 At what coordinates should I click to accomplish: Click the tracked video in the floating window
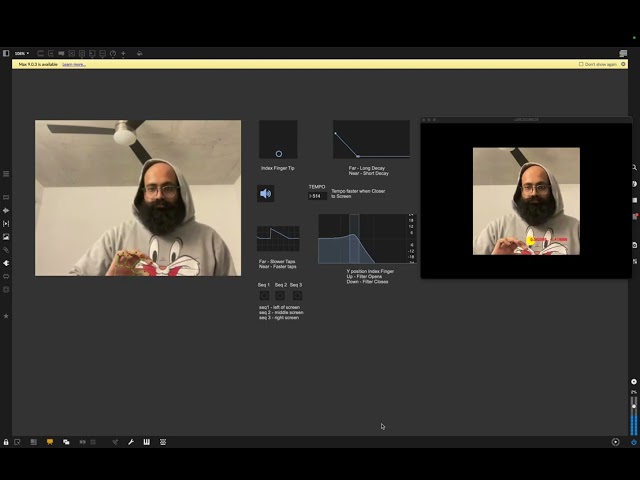526,201
